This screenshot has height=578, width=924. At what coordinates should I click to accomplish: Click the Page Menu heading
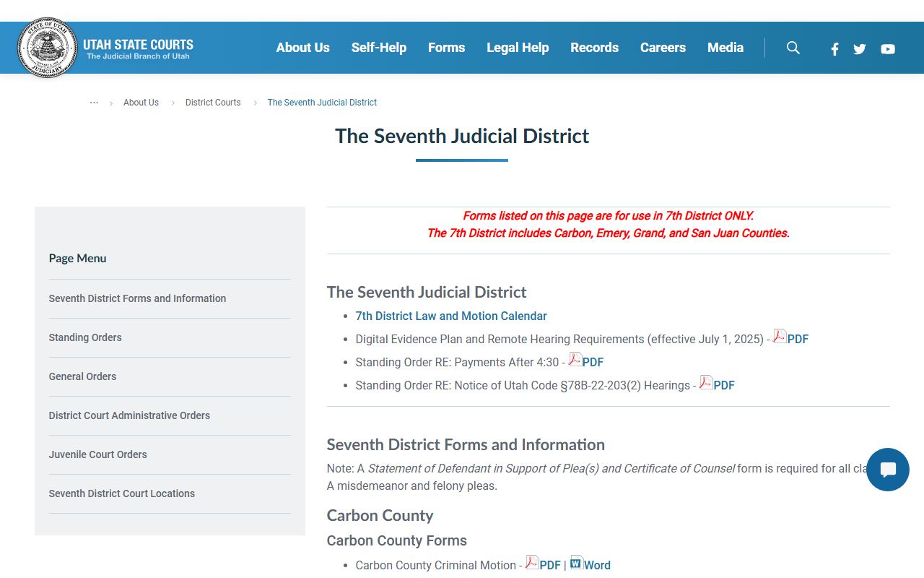pyautogui.click(x=77, y=258)
